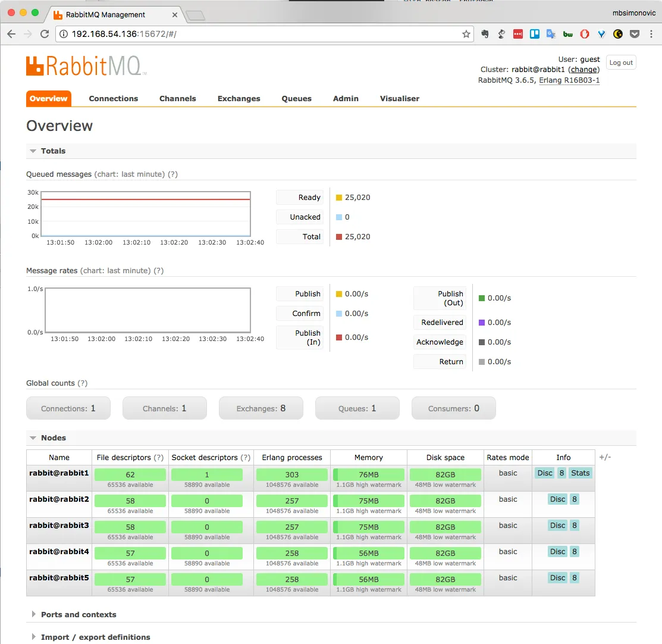
Task: Click the cluster name 'change' link
Action: tap(584, 70)
